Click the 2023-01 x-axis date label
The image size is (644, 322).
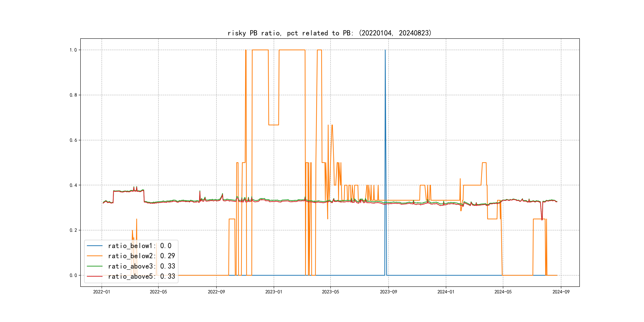click(x=274, y=292)
